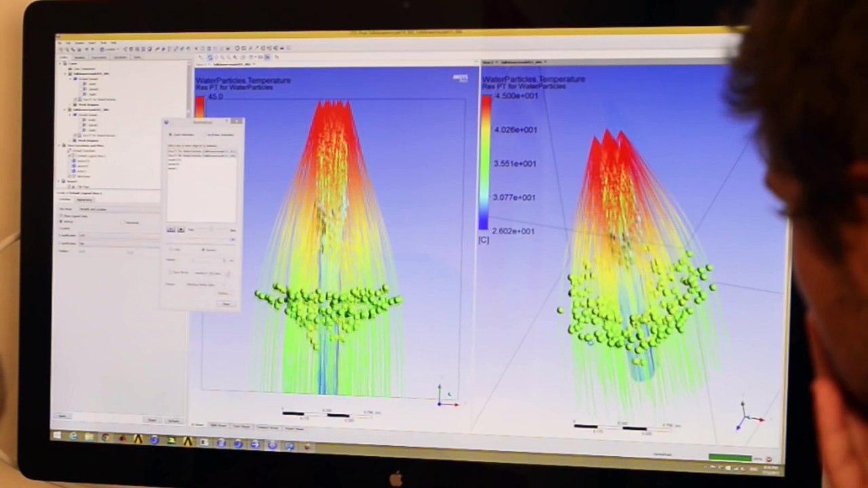Click the browse icon beside Save Movie path

click(x=229, y=273)
